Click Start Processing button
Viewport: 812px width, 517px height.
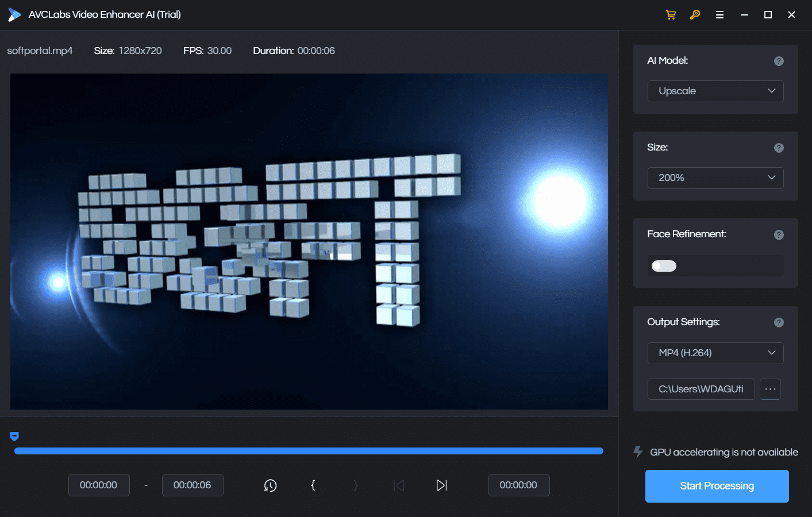[717, 486]
